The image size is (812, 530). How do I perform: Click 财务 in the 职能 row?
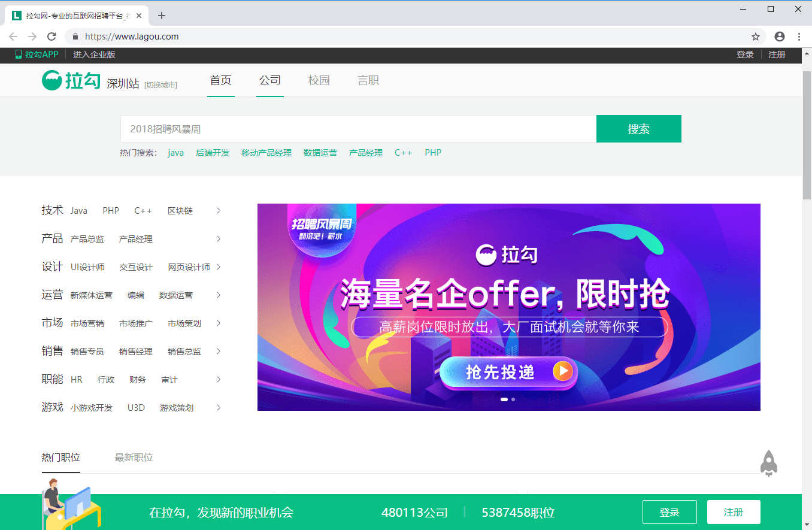click(138, 380)
